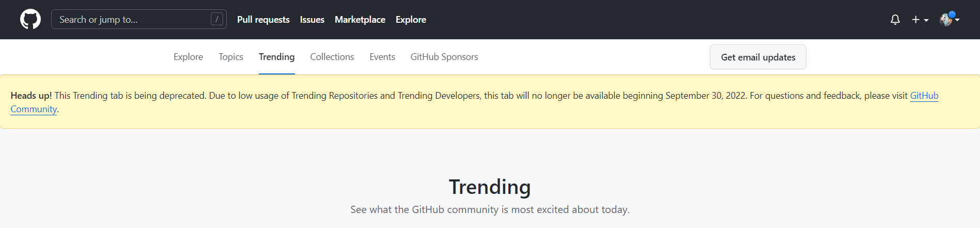Select the Trending tab
This screenshot has width=980, height=228.
tap(276, 57)
